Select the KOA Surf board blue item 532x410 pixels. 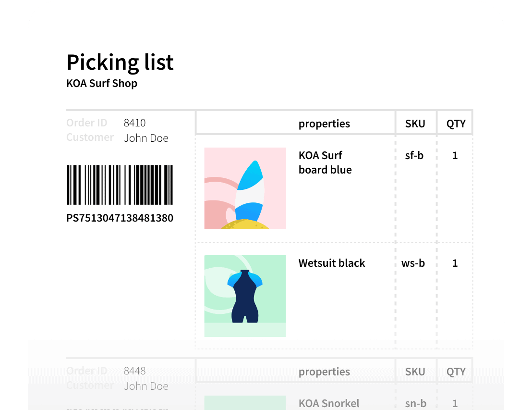pyautogui.click(x=325, y=162)
